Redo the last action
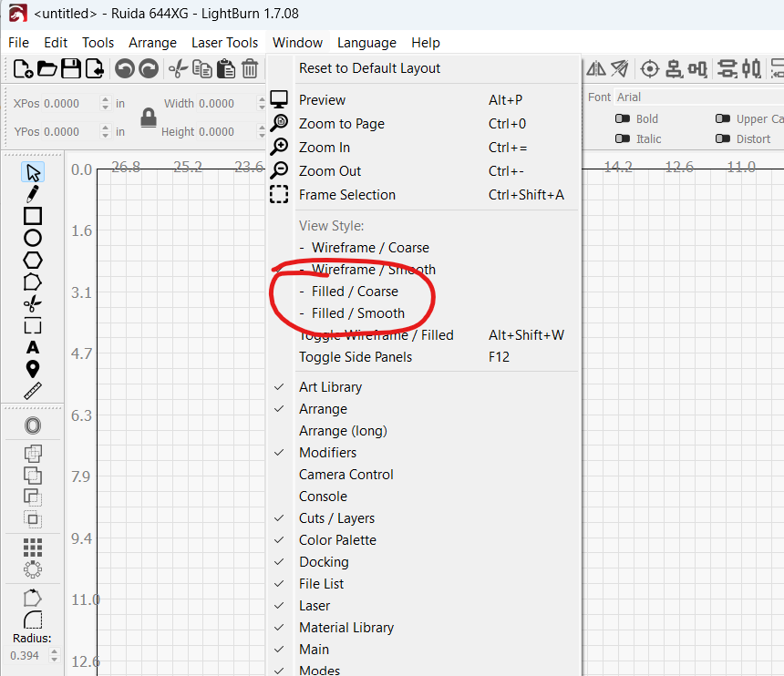This screenshot has height=676, width=784. point(149,68)
